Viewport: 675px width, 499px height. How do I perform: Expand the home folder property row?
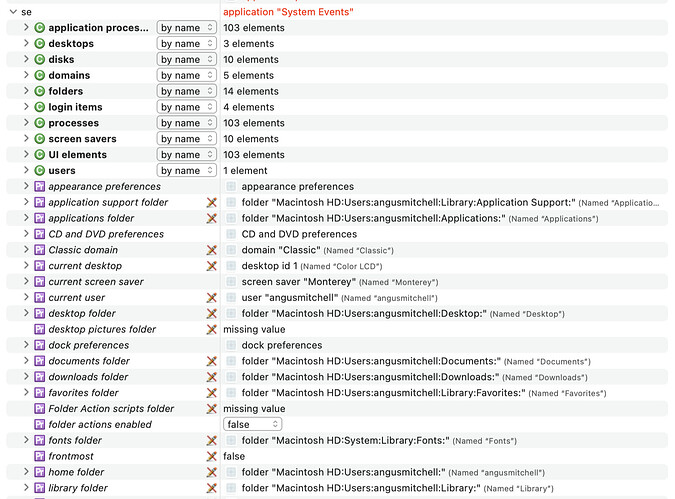(26, 472)
